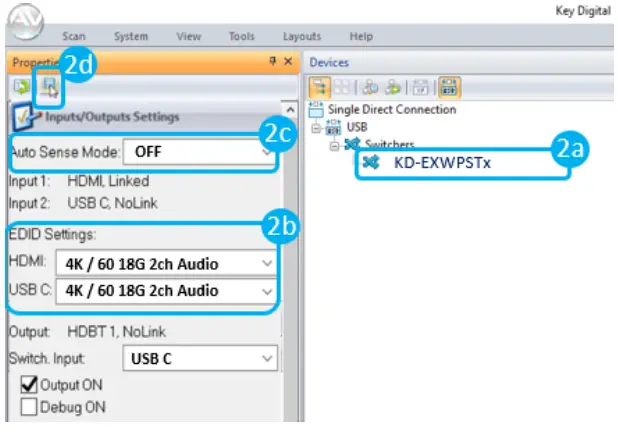
Task: Click the KD-EXWPSTx switcher icon
Action: (x=371, y=162)
